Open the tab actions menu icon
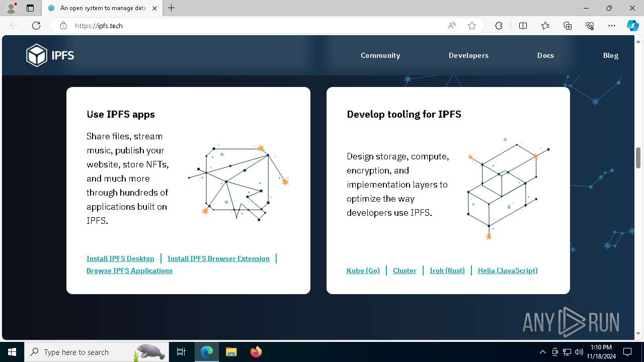 tap(30, 8)
